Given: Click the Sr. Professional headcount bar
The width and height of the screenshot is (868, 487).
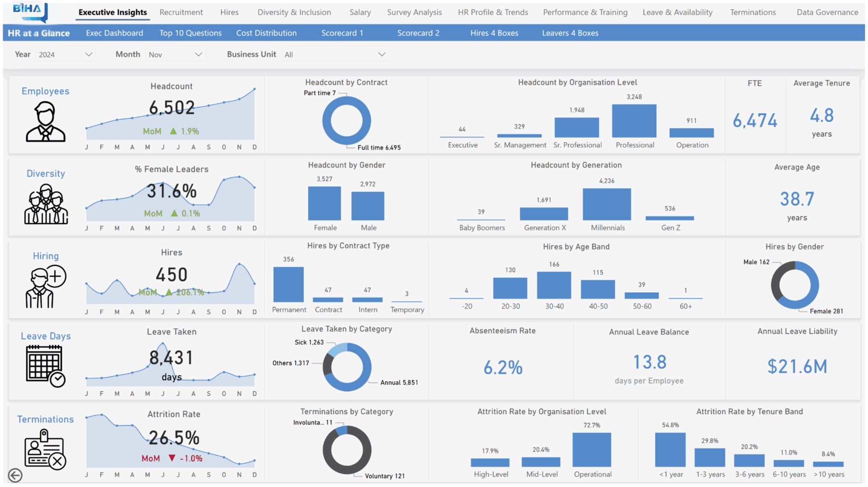Looking at the screenshot, I should [x=577, y=127].
